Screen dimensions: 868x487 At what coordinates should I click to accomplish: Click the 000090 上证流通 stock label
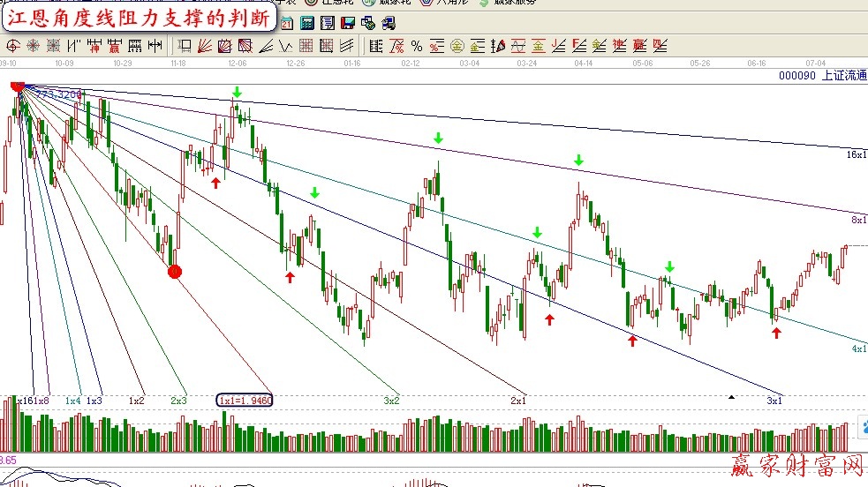(819, 75)
